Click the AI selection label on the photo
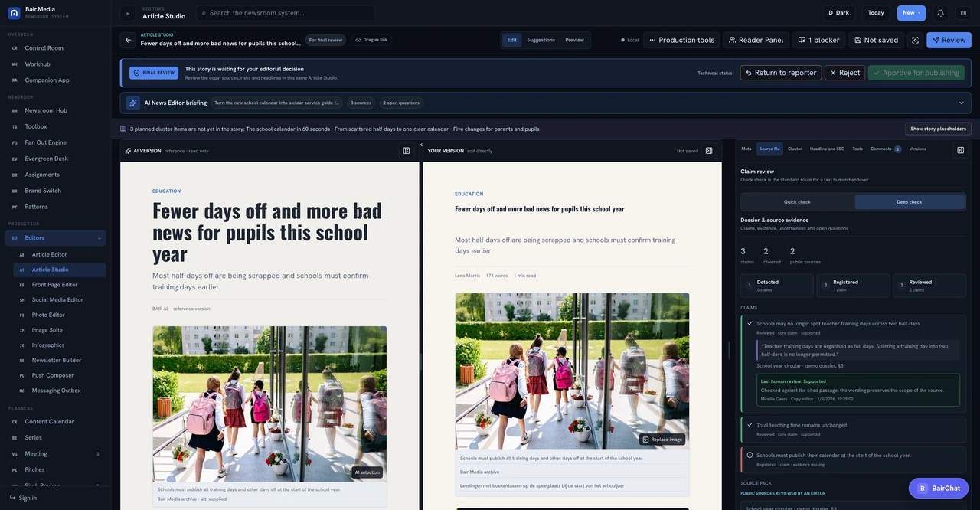Viewport: 980px width, 510px height. click(367, 472)
